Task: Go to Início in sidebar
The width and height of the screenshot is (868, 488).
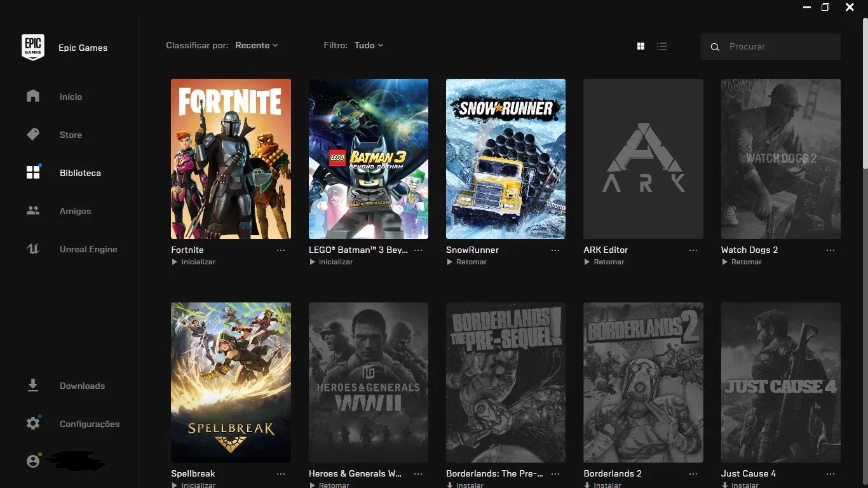Action: click(71, 97)
